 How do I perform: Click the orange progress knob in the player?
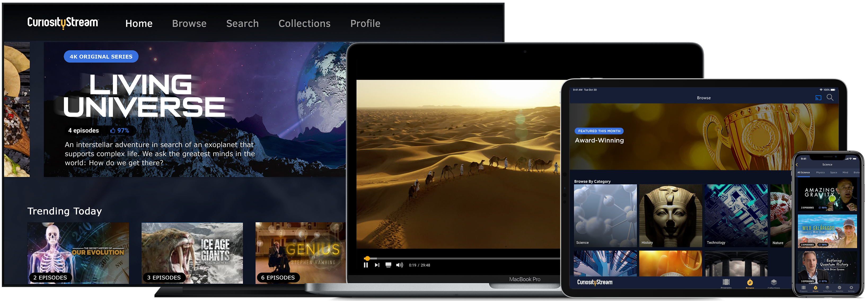pos(367,259)
